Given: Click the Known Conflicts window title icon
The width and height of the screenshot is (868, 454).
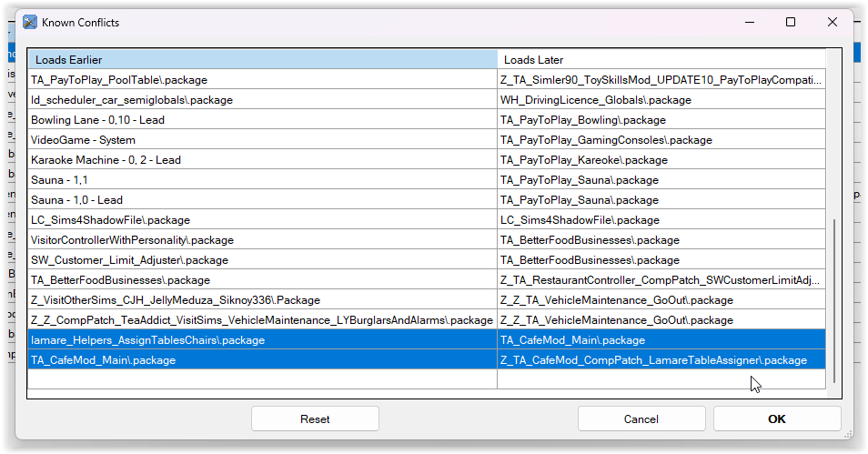Looking at the screenshot, I should point(30,22).
